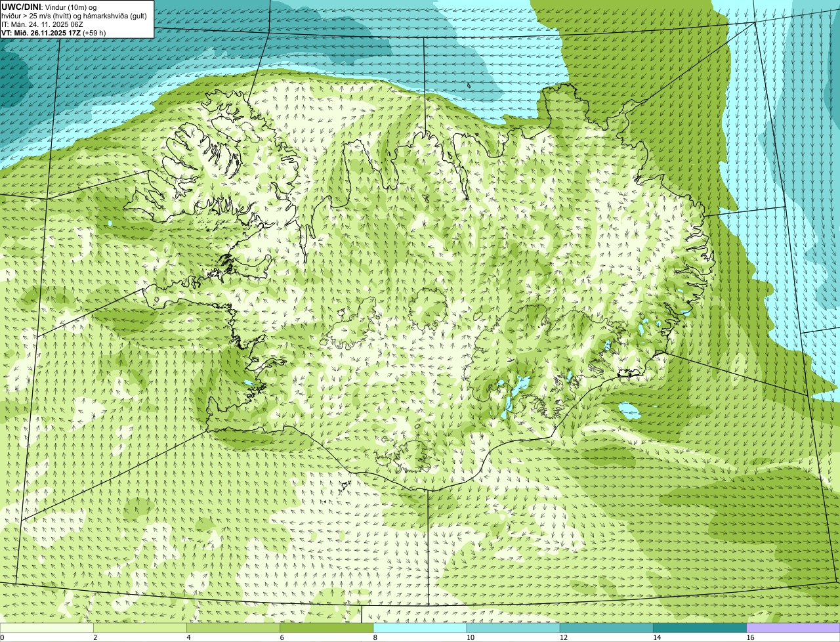The width and height of the screenshot is (840, 642).
Task: Click the pale yellow 0–2 legend segment
Action: 47,628
